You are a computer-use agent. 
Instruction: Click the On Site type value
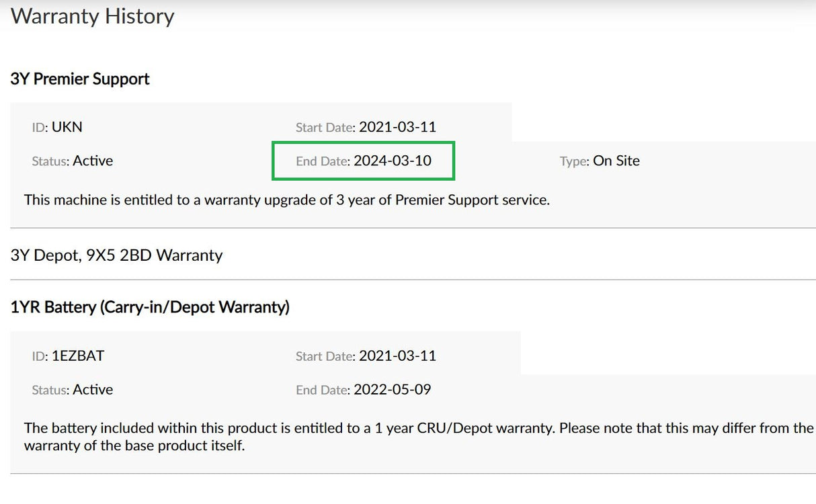tap(616, 161)
